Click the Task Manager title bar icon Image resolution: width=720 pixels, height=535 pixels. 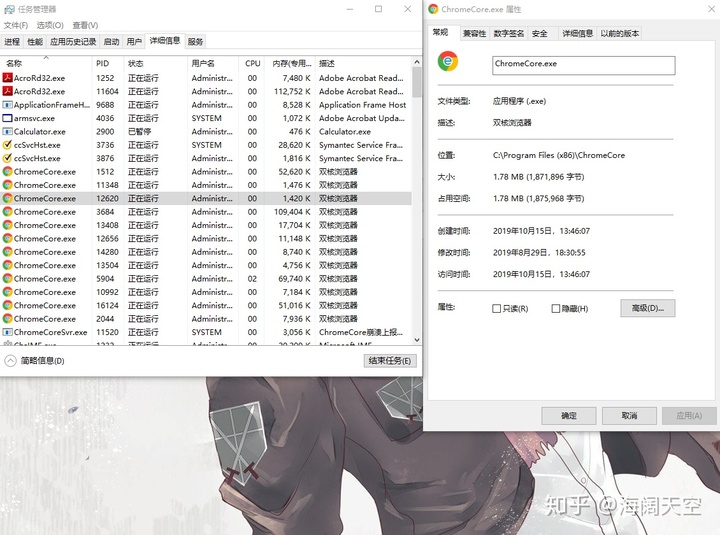click(x=9, y=9)
